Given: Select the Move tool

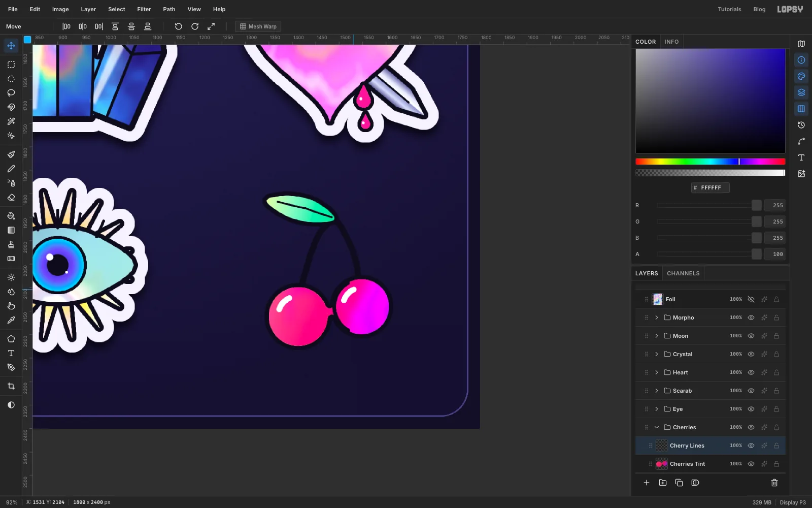Looking at the screenshot, I should click(11, 46).
